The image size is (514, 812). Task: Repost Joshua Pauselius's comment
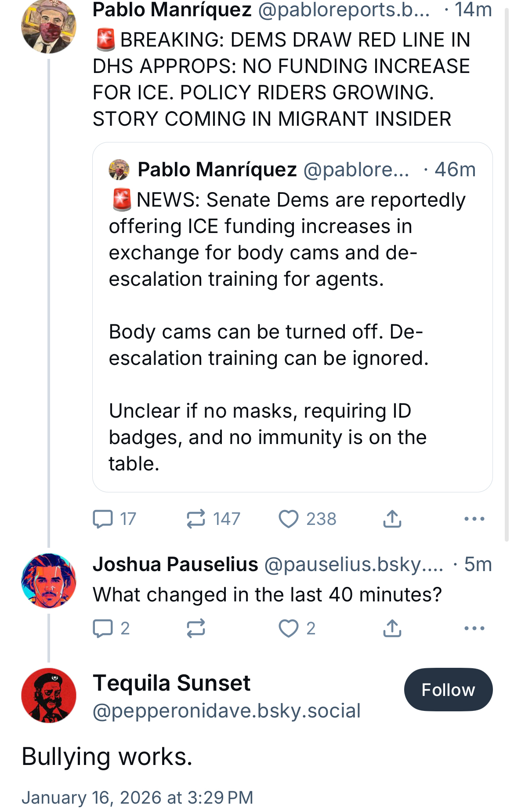click(196, 628)
